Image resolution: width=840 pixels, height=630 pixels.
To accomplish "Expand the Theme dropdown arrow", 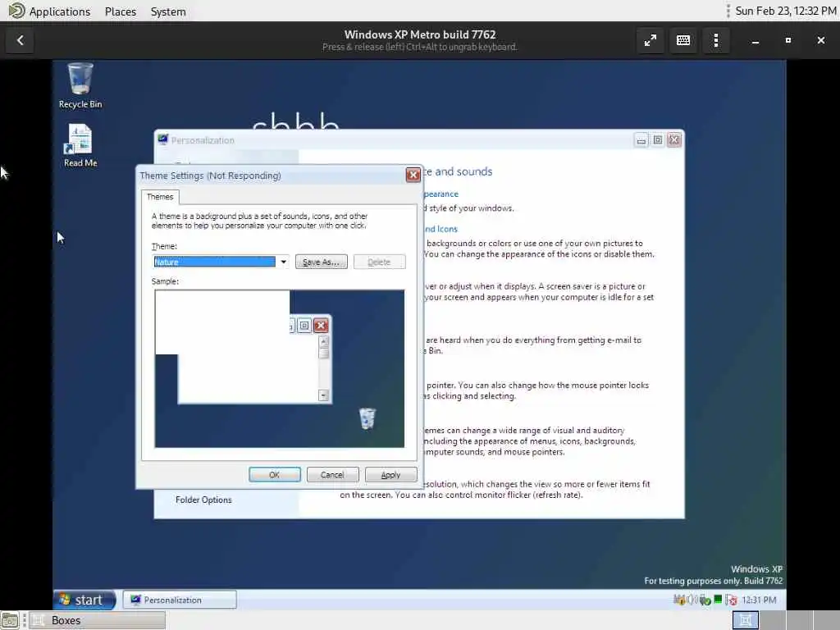I will click(x=283, y=262).
